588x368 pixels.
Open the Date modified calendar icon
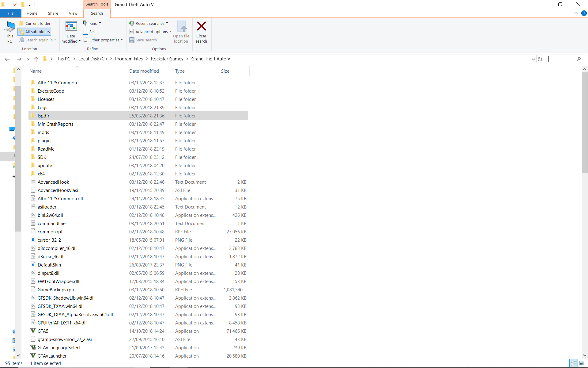tap(71, 27)
